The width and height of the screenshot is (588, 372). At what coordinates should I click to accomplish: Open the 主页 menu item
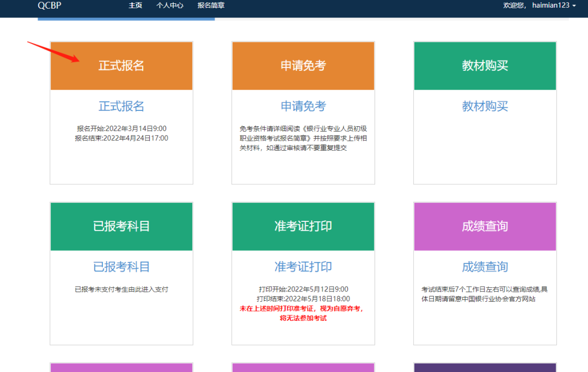(135, 5)
